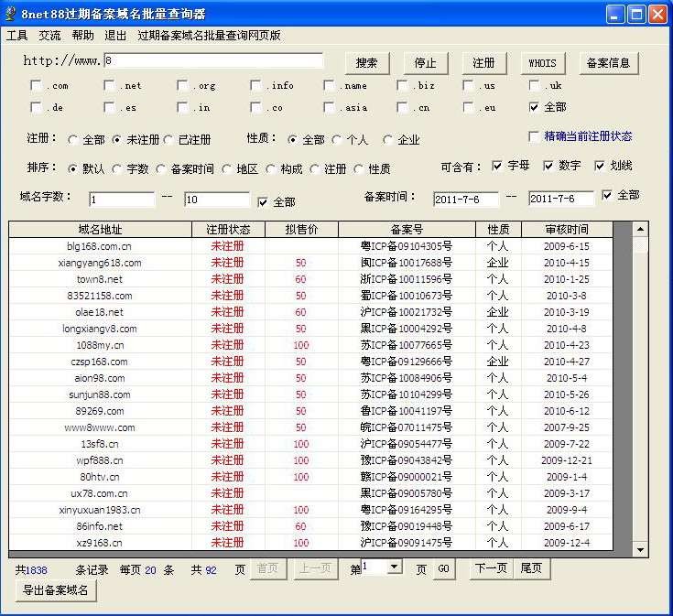This screenshot has height=616, width=673.
Task: Click the 域名地址 column header
Action: pos(101,230)
